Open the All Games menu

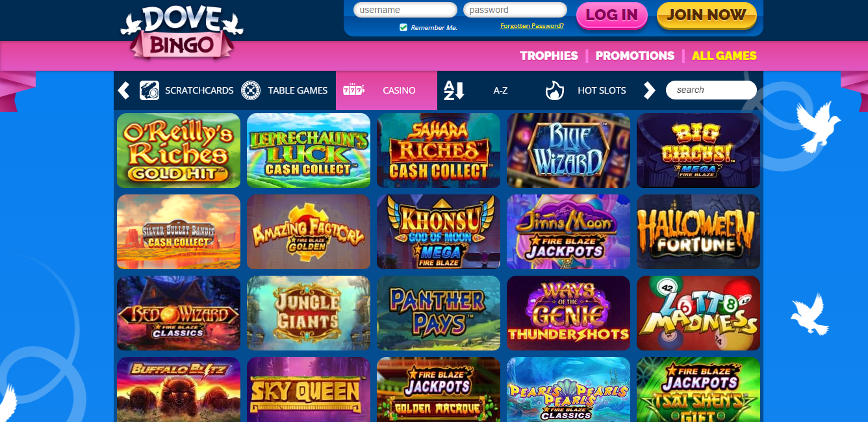pos(724,56)
